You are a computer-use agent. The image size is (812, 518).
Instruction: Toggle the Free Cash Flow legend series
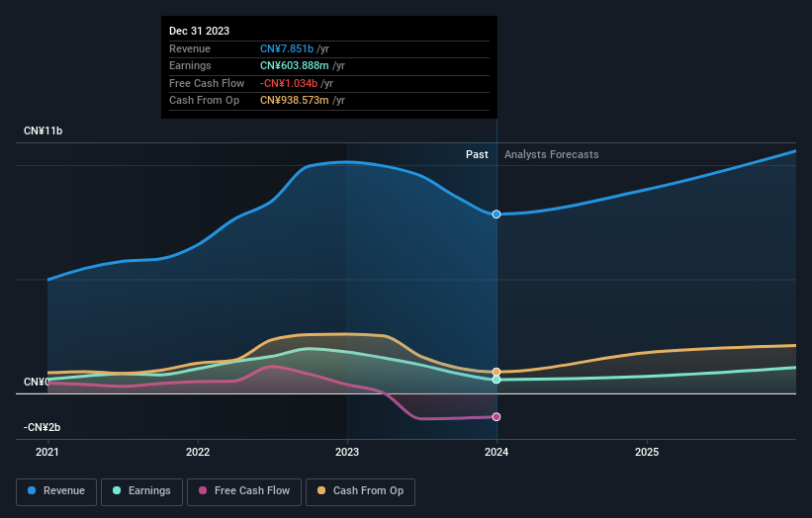(244, 491)
